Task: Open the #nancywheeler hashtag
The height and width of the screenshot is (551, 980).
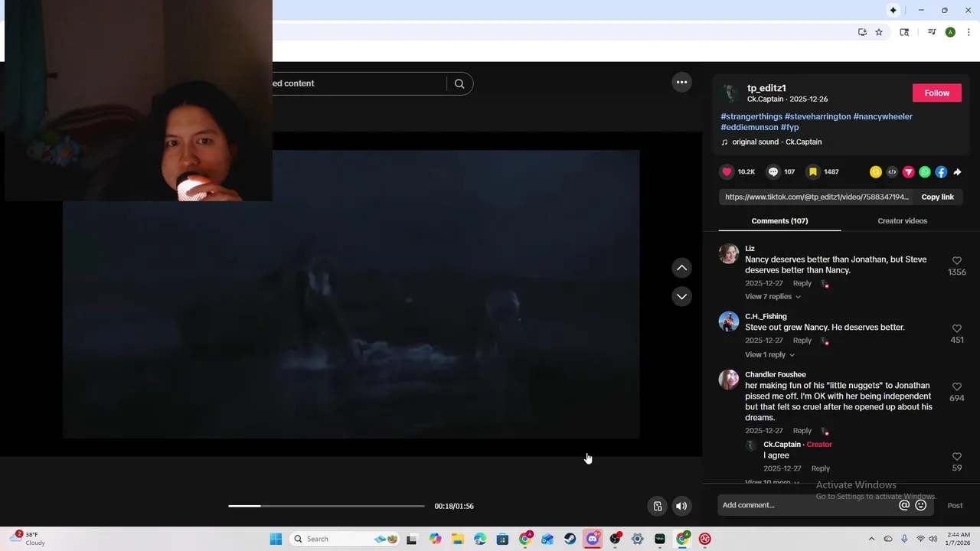Action: [883, 116]
